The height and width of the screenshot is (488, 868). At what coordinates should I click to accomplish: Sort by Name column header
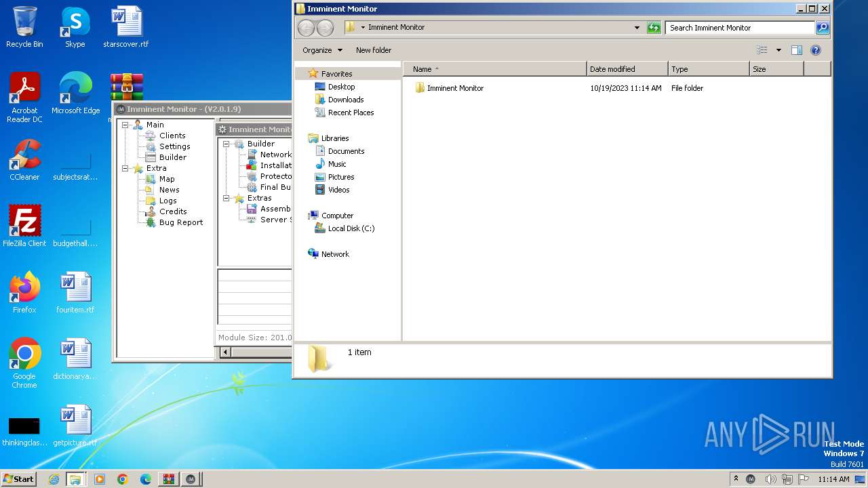[x=495, y=69]
